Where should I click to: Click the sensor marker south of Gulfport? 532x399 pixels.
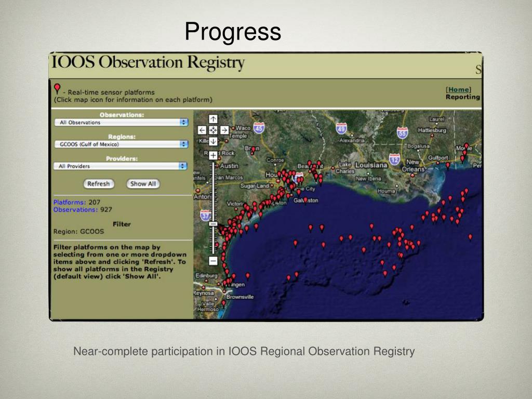[x=448, y=166]
